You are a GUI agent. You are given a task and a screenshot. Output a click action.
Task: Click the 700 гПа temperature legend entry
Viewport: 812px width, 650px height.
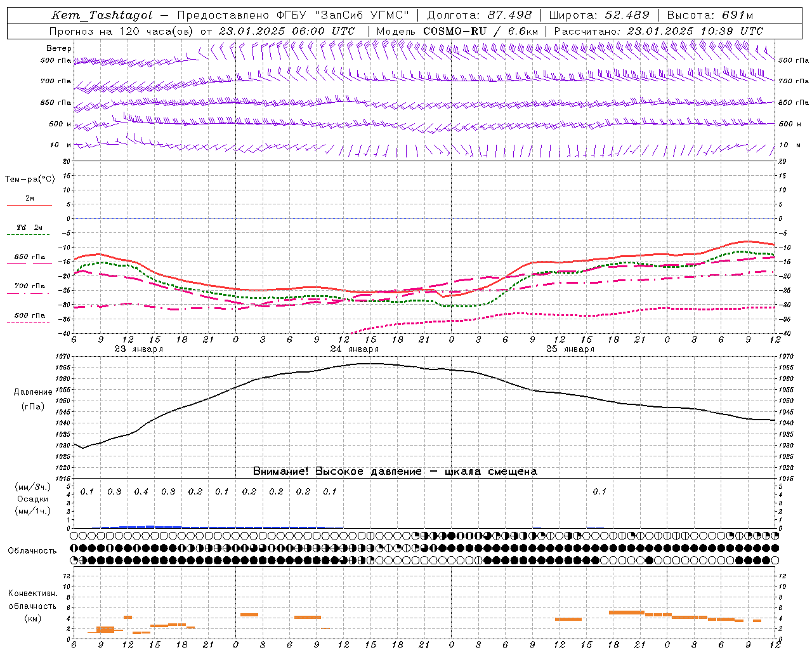[29, 286]
